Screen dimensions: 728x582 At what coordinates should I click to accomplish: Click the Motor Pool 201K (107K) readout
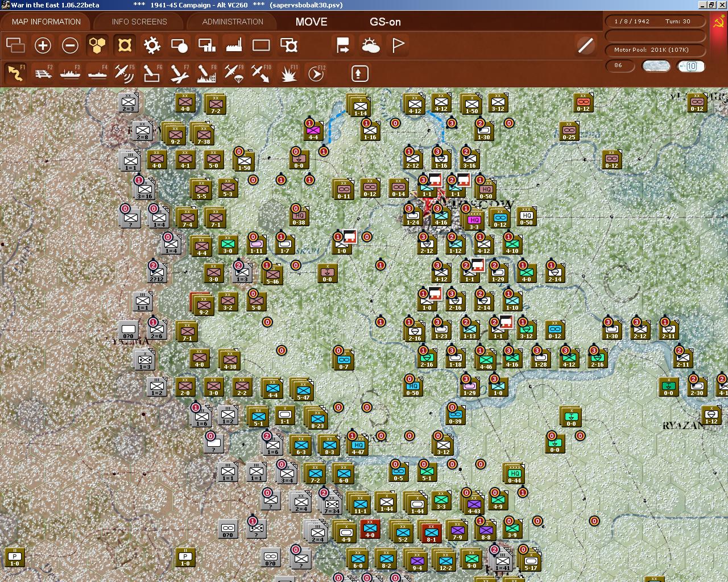click(x=655, y=49)
